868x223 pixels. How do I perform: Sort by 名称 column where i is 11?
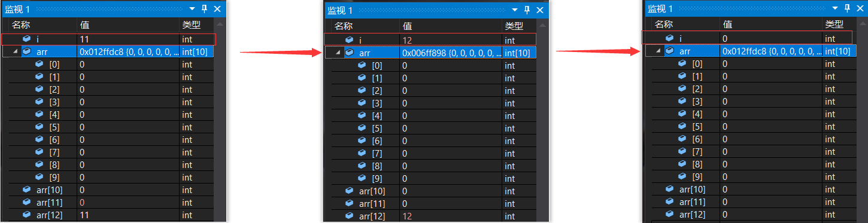coord(22,25)
